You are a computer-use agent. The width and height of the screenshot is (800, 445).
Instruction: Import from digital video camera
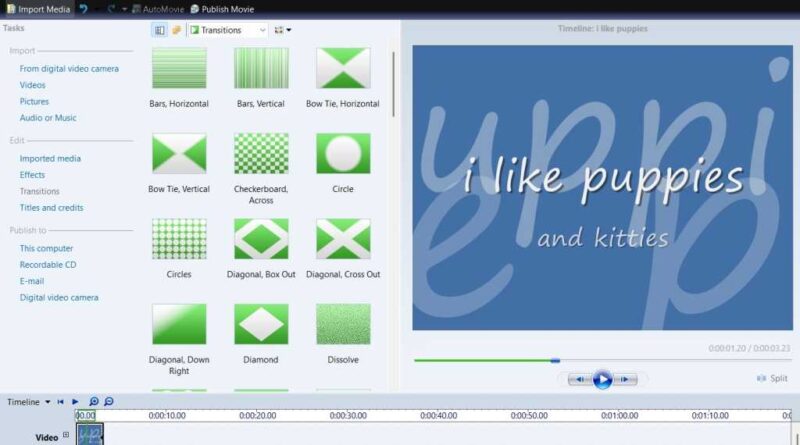click(x=69, y=68)
